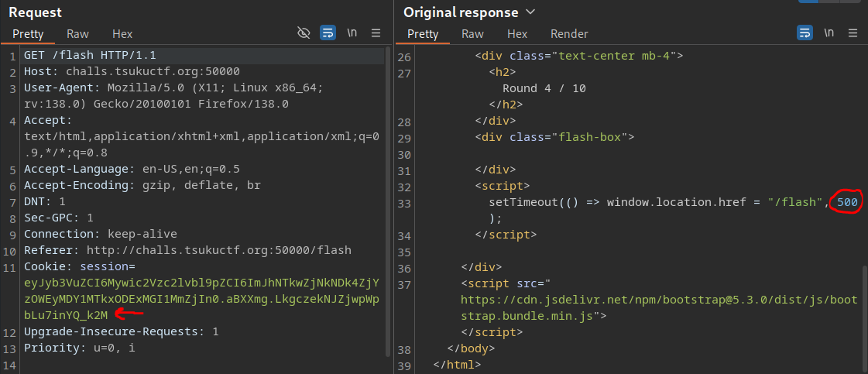
Task: Toggle hidden items eye icon in Request panel
Action: coord(304,33)
